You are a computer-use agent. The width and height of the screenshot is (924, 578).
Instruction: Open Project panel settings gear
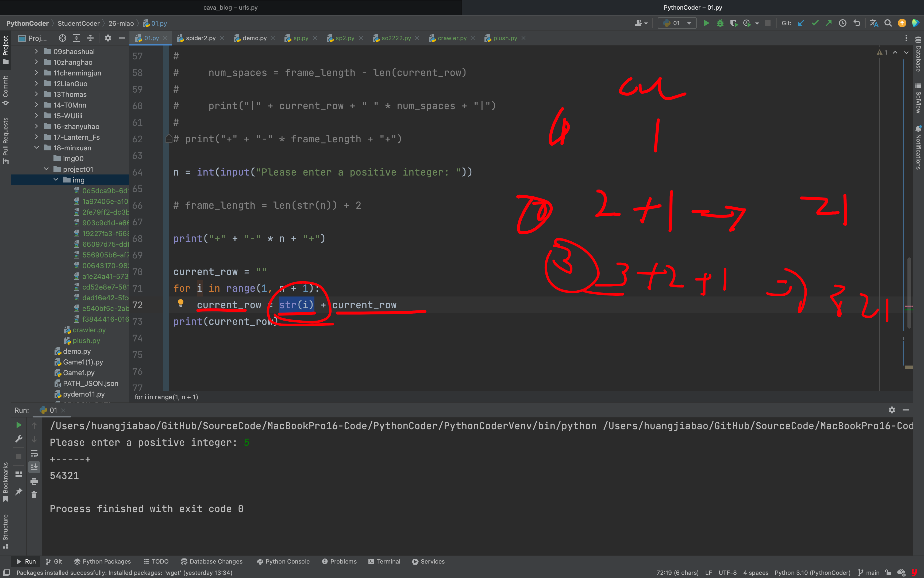click(108, 38)
